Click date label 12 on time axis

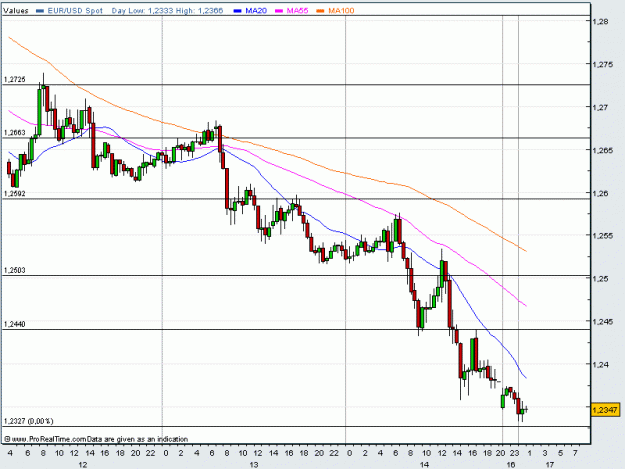(x=83, y=465)
